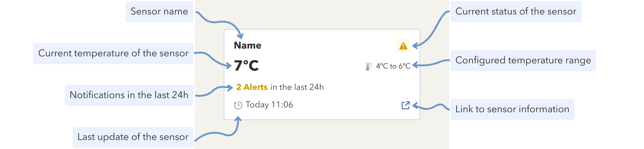Click the "Today 11:06" timestamp

269,105
